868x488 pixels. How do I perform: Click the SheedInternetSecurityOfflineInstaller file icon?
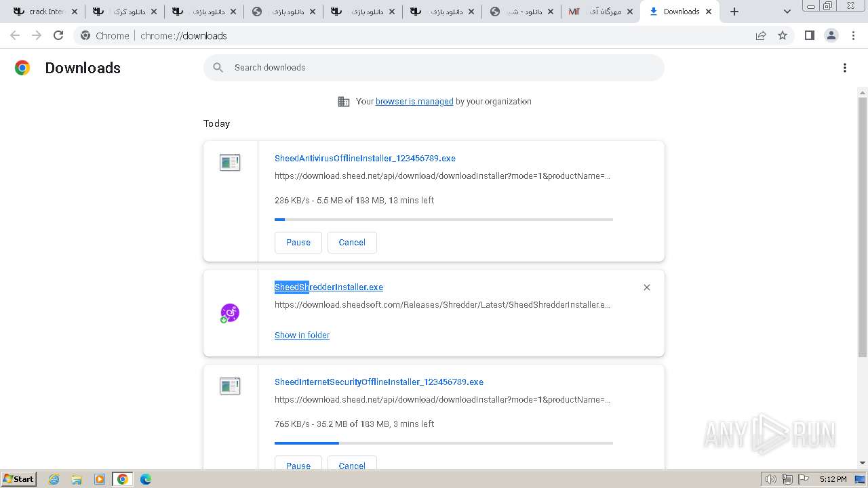tap(230, 386)
